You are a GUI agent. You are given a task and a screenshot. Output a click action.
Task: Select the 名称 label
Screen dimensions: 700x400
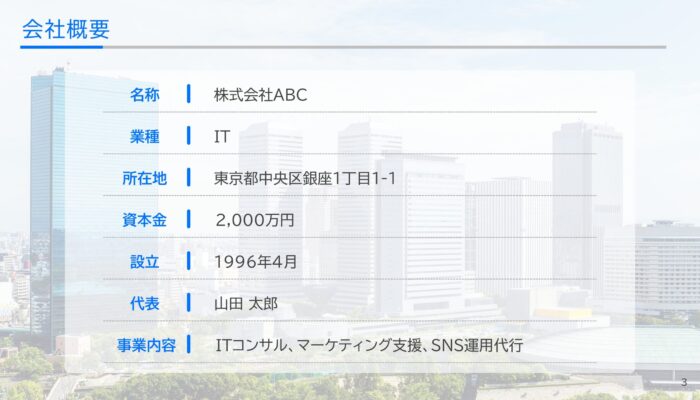144,95
